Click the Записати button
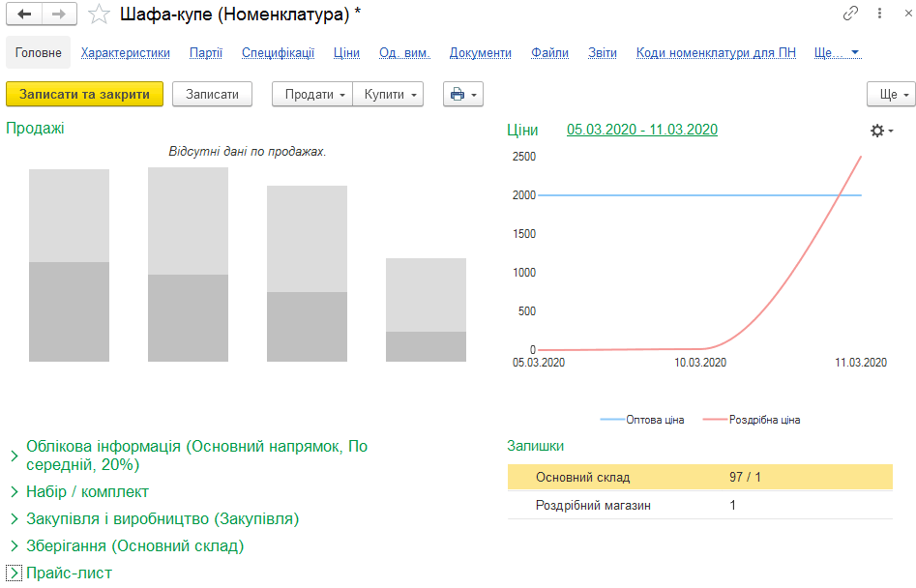 tap(212, 94)
